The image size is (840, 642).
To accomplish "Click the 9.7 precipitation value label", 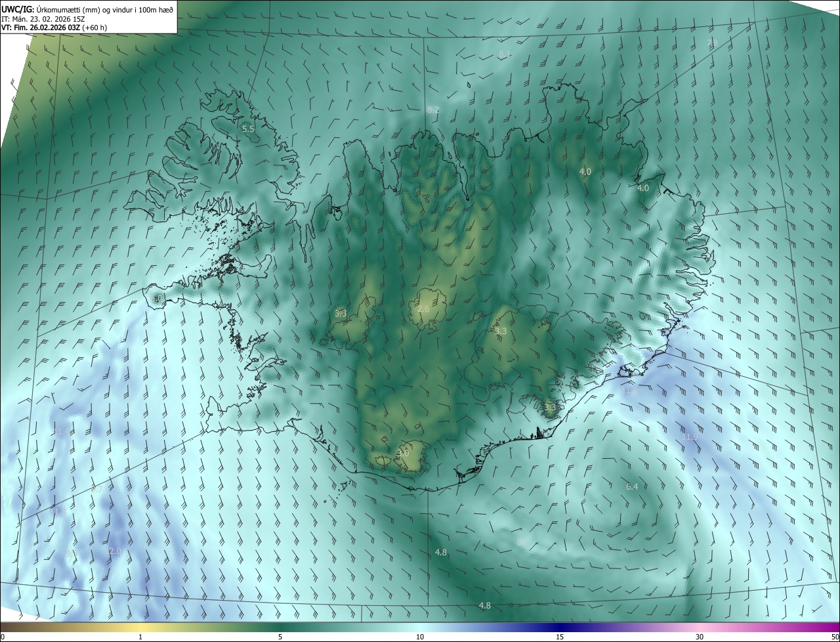I will click(x=96, y=489).
